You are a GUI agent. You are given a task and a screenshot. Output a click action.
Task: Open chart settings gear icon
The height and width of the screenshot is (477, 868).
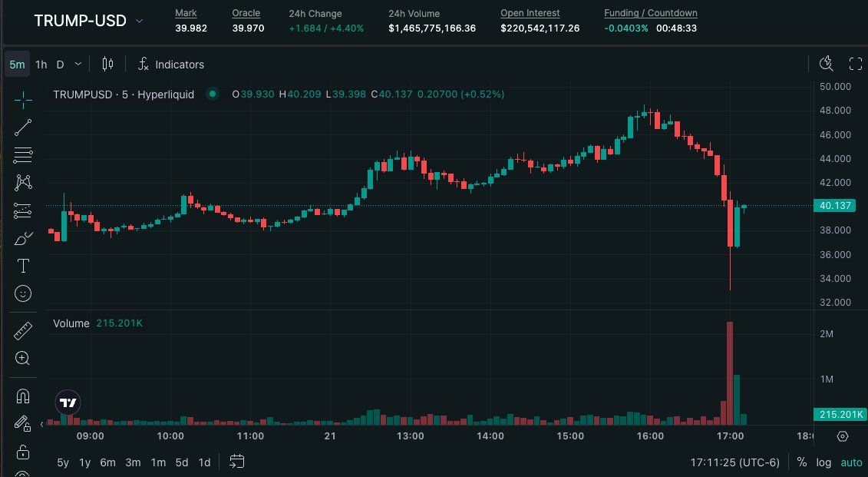click(843, 436)
